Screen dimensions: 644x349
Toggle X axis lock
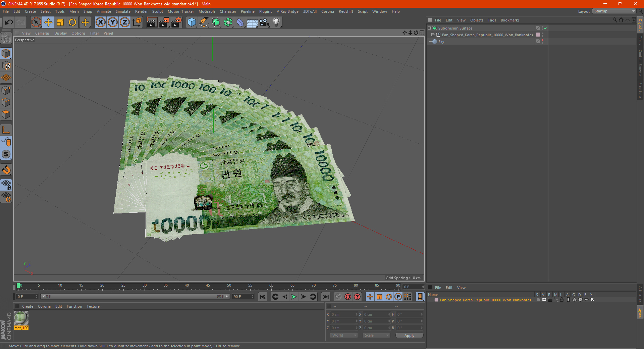click(100, 22)
